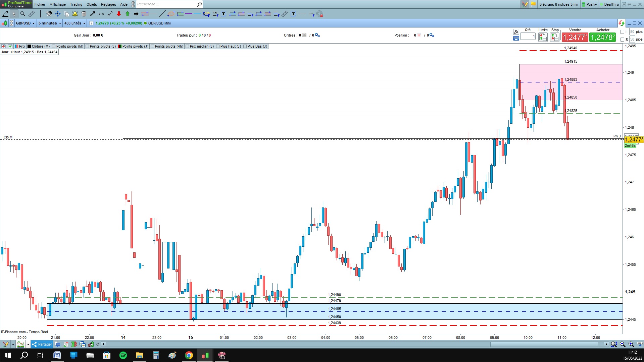The height and width of the screenshot is (362, 644).
Task: Activate the magnifier zoom tool
Action: pos(22,14)
